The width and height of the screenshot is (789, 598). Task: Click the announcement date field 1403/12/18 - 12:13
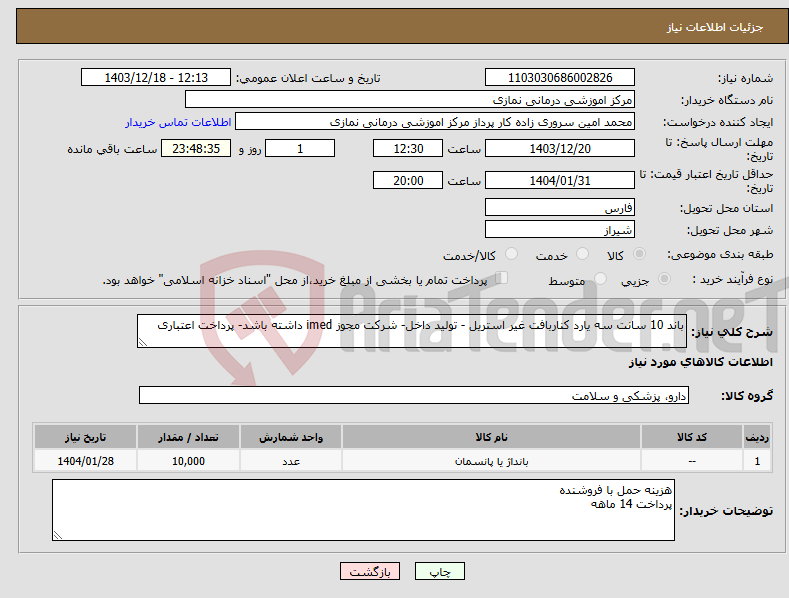(156, 78)
